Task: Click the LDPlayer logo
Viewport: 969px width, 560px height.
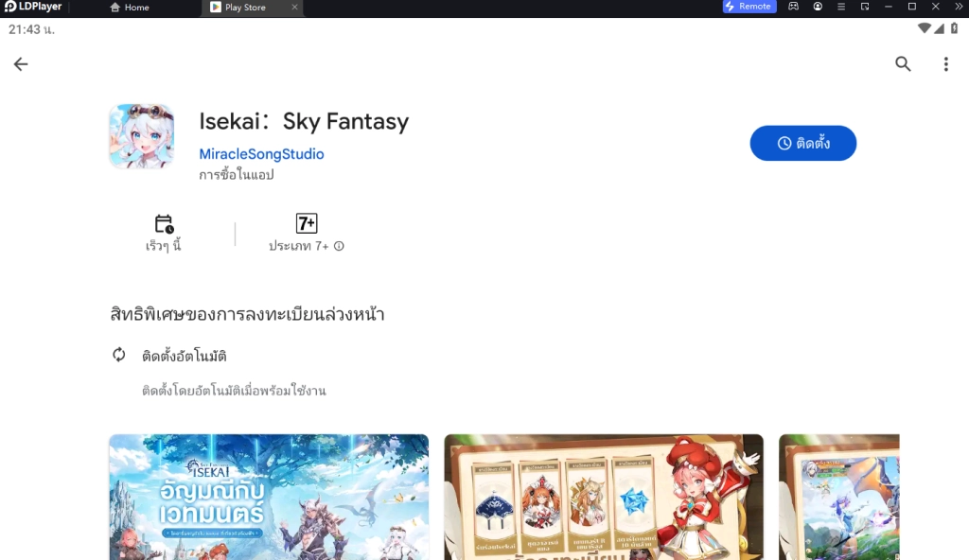Action: coord(11,7)
